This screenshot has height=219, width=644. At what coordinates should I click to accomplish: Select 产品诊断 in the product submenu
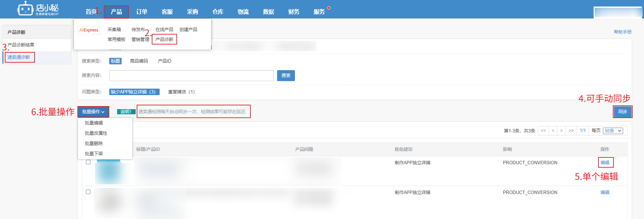tap(164, 39)
